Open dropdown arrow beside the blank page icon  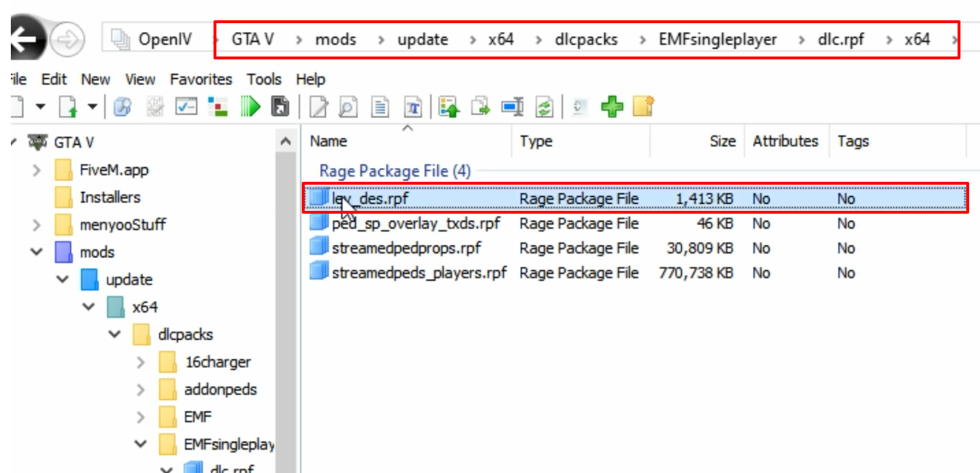(41, 107)
